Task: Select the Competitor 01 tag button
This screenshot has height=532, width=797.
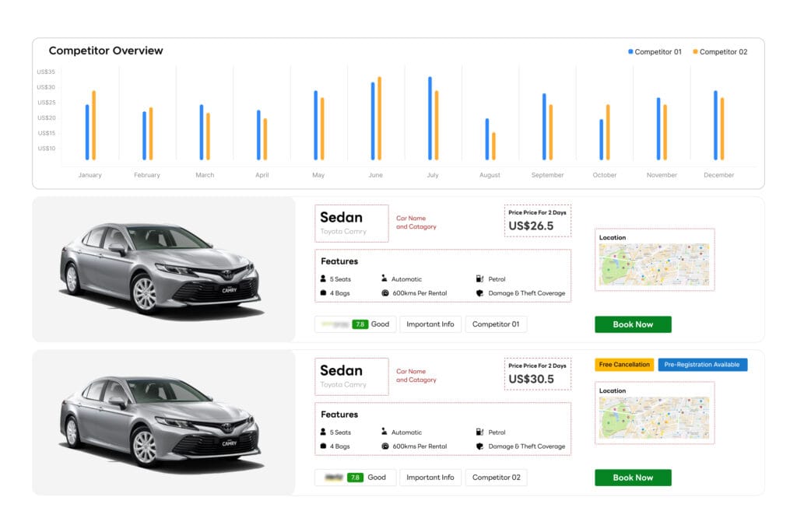Action: coord(496,324)
